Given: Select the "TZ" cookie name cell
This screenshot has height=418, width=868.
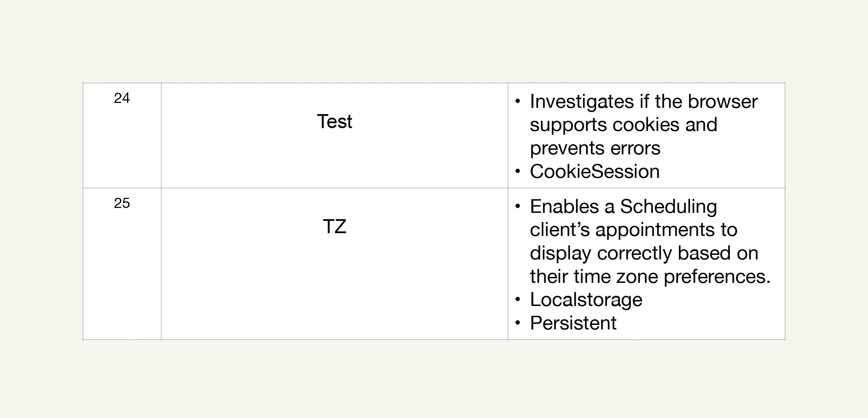Looking at the screenshot, I should (334, 227).
